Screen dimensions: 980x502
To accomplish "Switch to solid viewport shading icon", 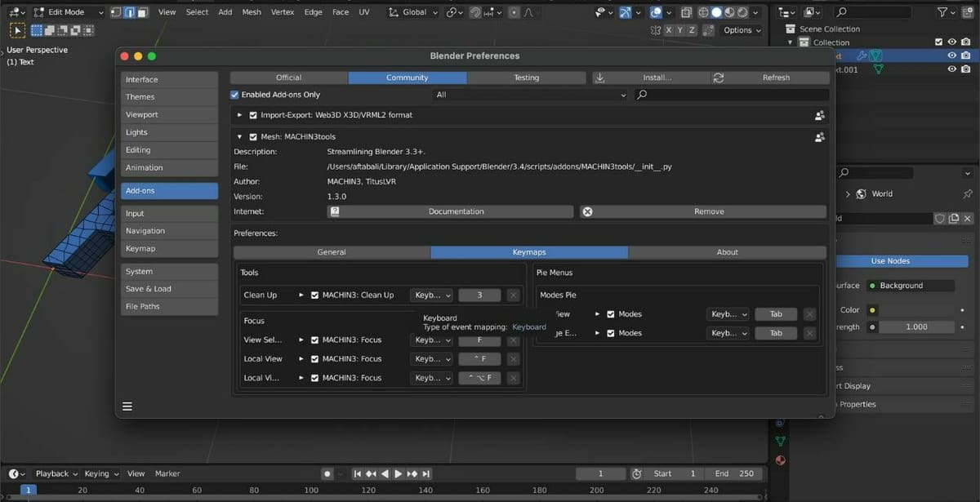I will pos(716,12).
